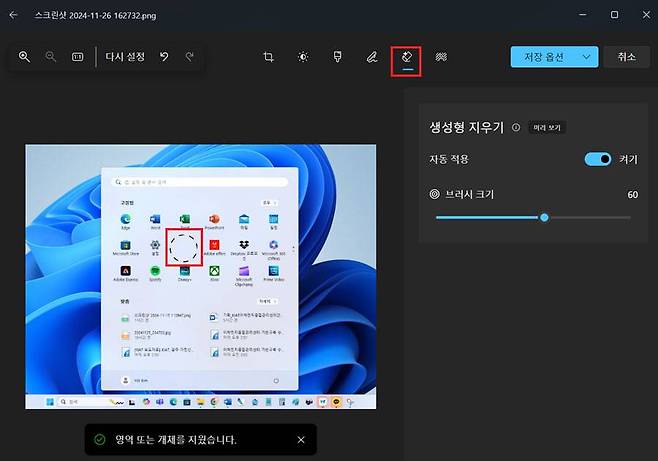Zoom out with the magnifier minus icon
Viewport: 658px width, 461px height.
pos(51,57)
